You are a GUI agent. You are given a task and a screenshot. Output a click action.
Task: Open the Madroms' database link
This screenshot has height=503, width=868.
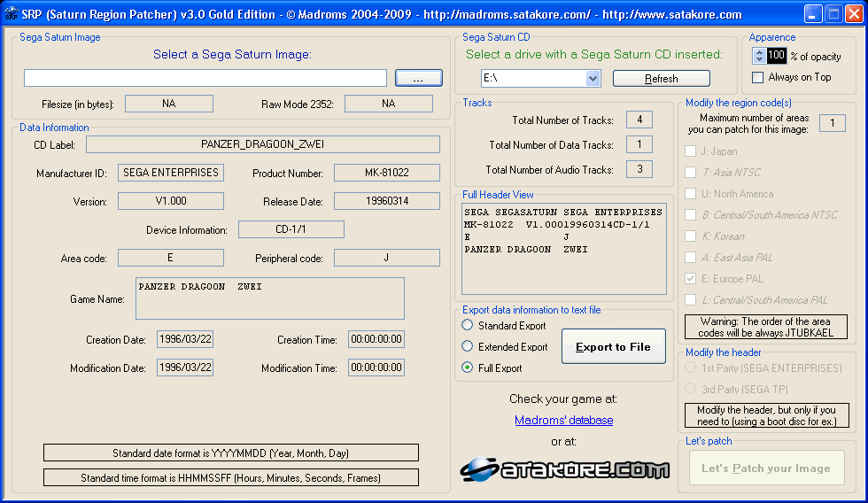click(x=563, y=420)
